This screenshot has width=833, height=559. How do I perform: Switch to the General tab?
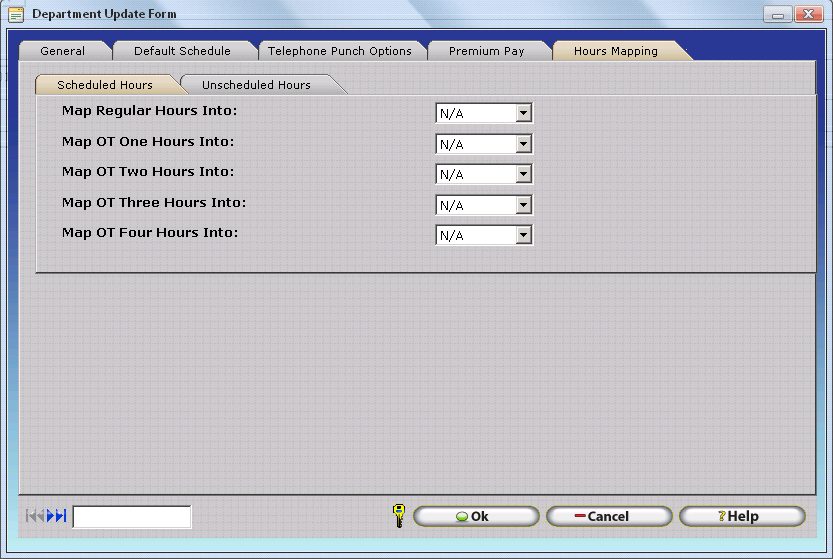(x=63, y=51)
